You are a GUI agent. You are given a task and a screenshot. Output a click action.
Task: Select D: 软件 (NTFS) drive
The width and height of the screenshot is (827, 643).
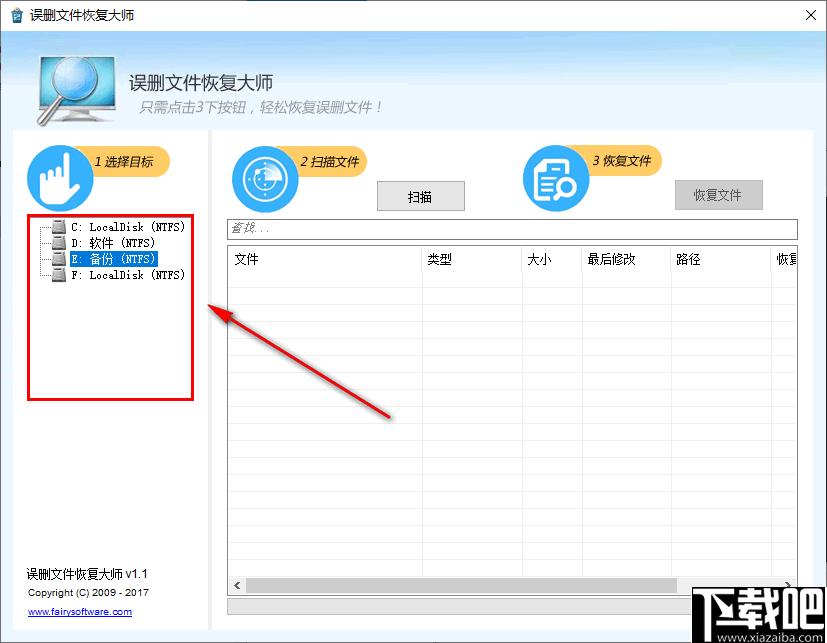coord(113,243)
